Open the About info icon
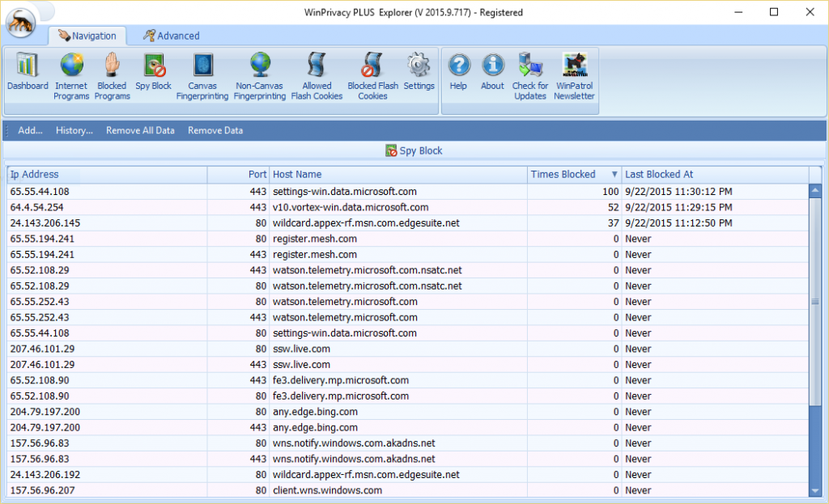Image resolution: width=829 pixels, height=504 pixels. click(492, 72)
